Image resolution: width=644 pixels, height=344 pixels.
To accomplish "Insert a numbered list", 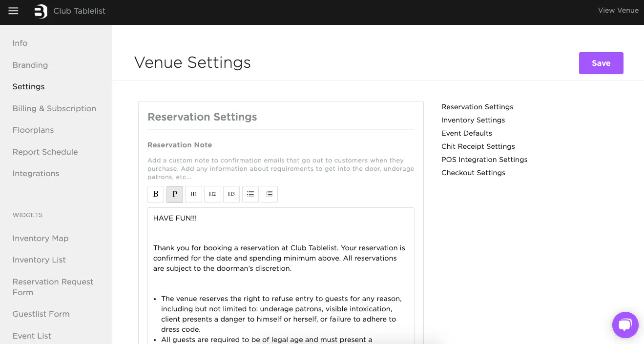I will [x=270, y=194].
